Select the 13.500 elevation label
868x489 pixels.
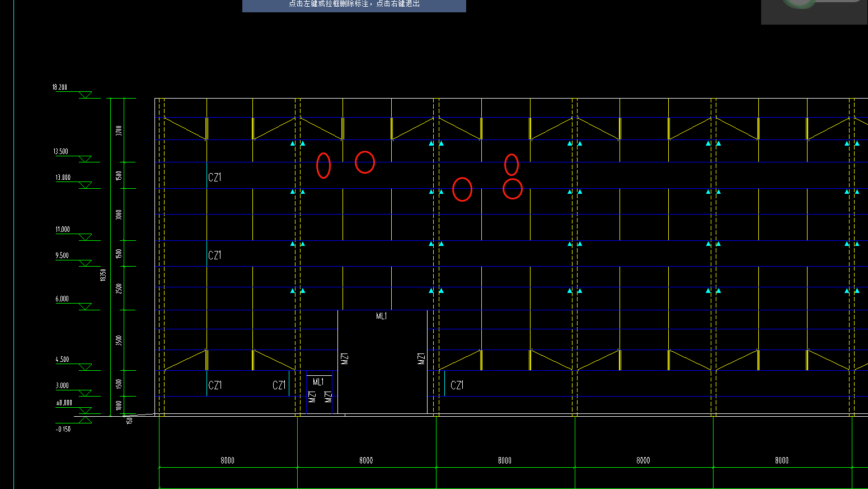61,151
